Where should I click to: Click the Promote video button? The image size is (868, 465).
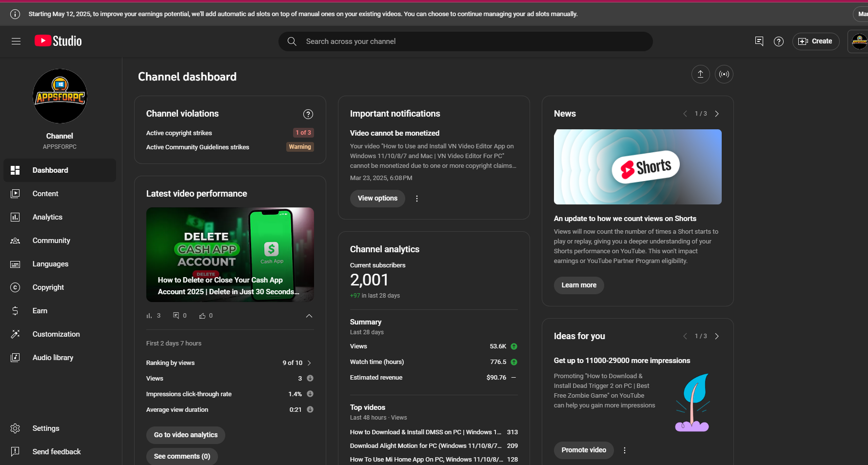point(584,450)
